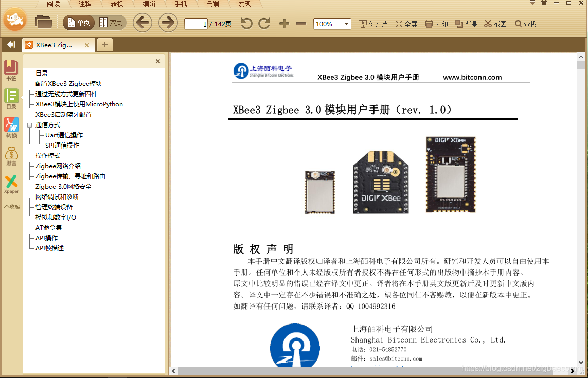
Task: Open the Xpaper sidebar icon
Action: click(11, 184)
